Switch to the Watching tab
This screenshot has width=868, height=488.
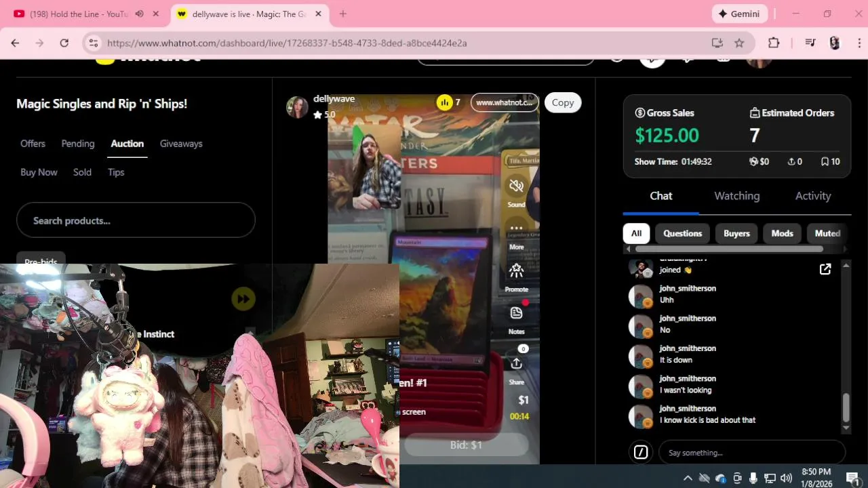click(x=737, y=196)
